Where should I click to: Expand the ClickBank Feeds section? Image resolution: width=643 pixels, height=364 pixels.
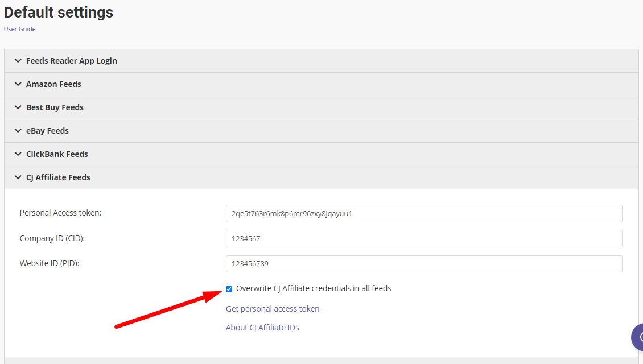coord(321,155)
